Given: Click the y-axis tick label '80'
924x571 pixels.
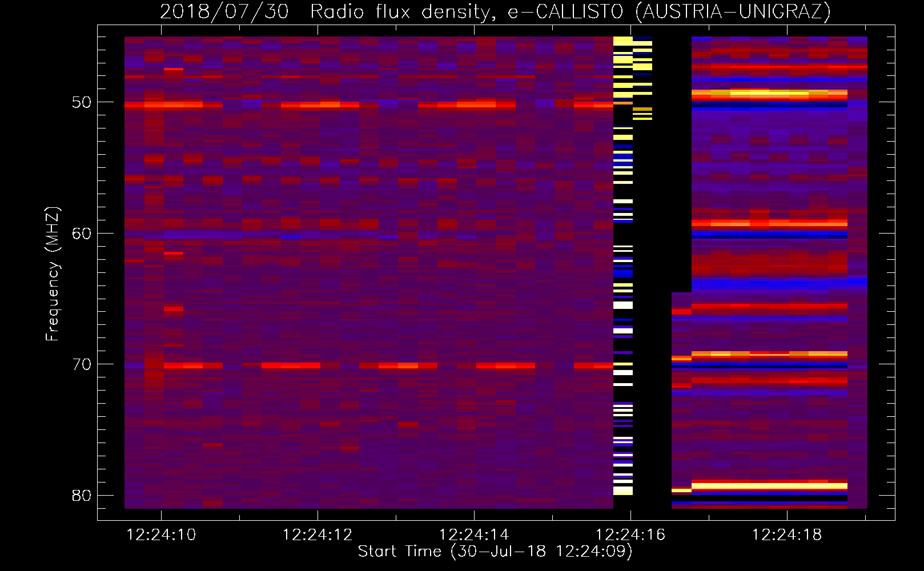Looking at the screenshot, I should pos(82,495).
